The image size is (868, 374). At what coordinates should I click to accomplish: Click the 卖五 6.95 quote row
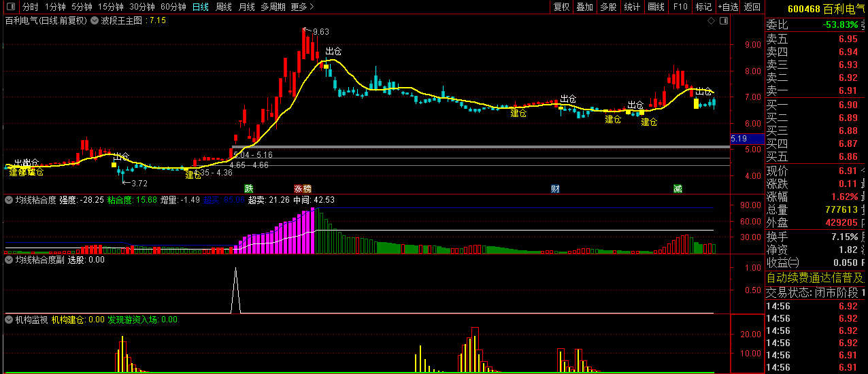click(x=816, y=39)
